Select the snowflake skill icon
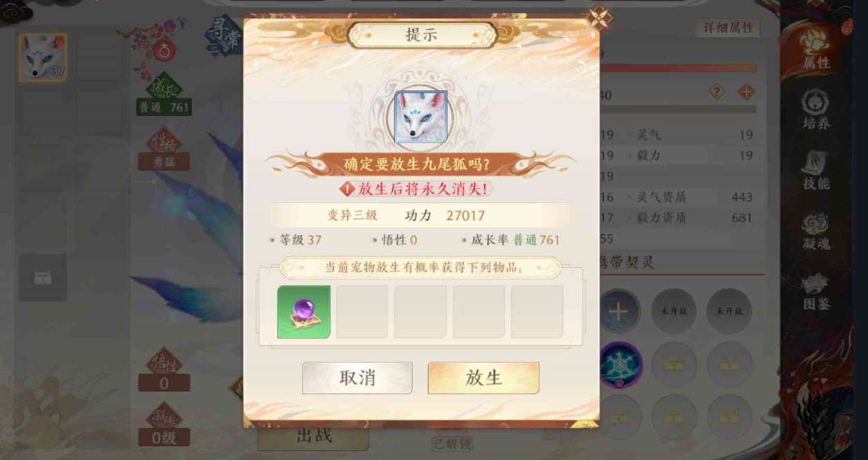The width and height of the screenshot is (868, 460). 620,365
